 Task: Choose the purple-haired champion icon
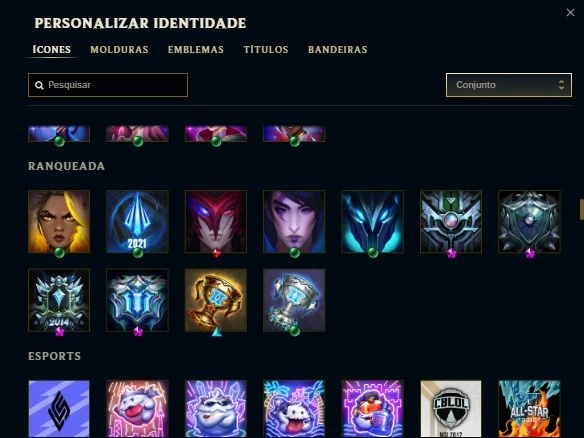point(294,222)
